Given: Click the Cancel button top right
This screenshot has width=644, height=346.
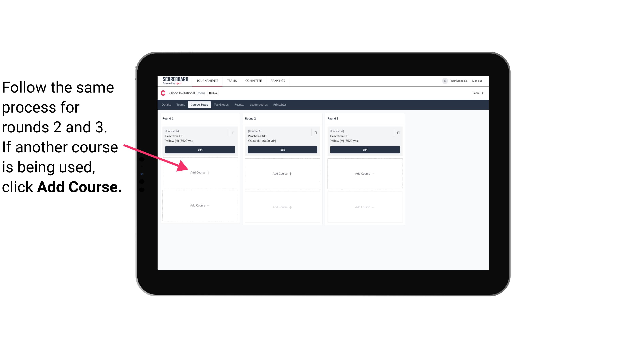Looking at the screenshot, I should (x=478, y=92).
